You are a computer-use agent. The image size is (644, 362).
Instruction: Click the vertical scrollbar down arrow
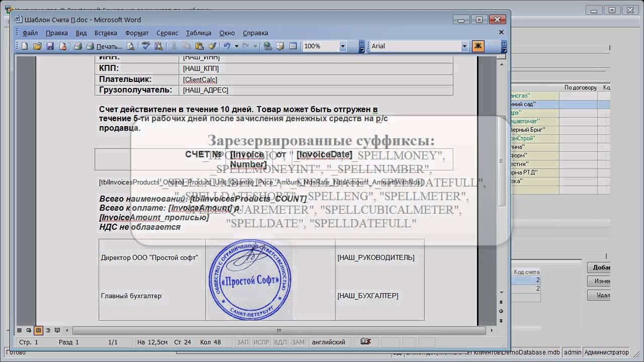pos(501,293)
